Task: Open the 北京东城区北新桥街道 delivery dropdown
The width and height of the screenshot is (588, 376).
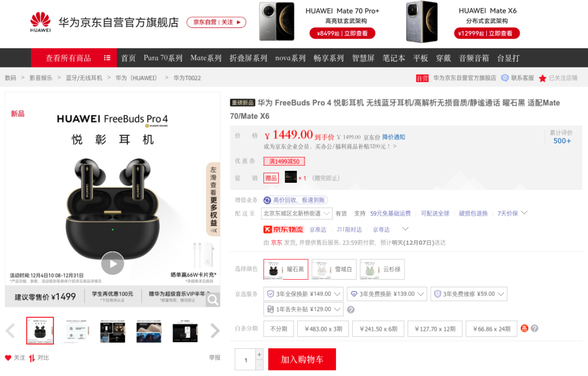Action: tap(297, 213)
